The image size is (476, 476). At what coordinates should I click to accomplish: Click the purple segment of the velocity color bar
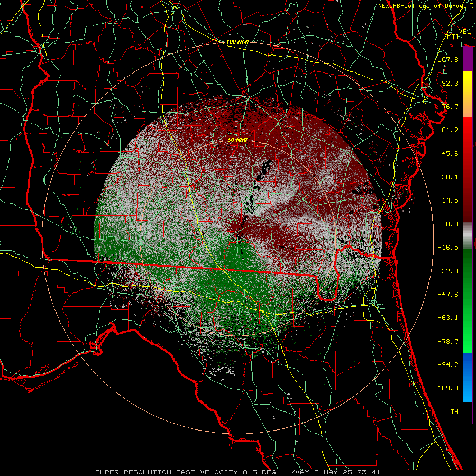pos(467,59)
